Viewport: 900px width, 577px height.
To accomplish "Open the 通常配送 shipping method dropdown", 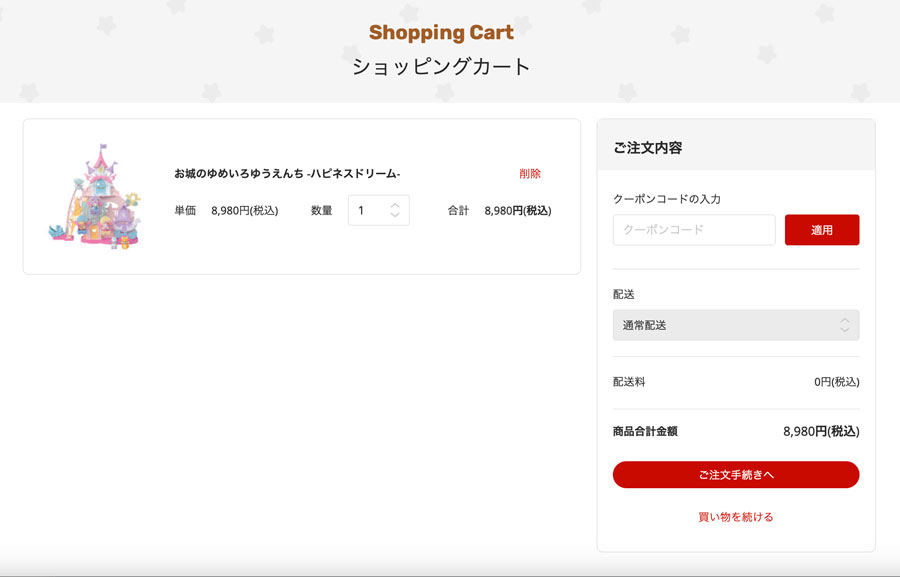I will pos(736,325).
